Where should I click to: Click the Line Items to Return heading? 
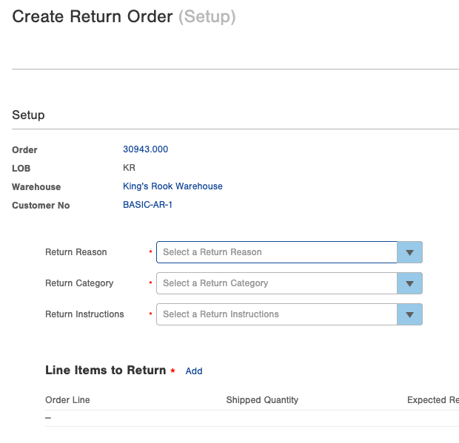[106, 370]
